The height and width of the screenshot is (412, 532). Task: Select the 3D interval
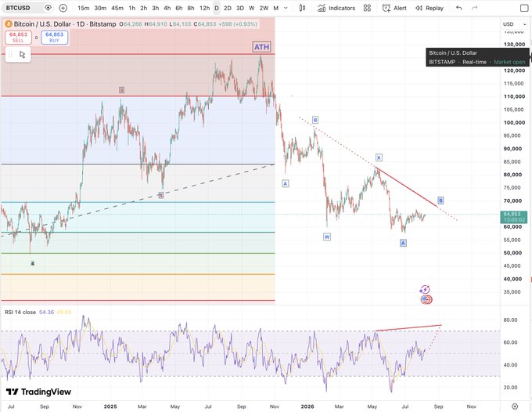(240, 8)
